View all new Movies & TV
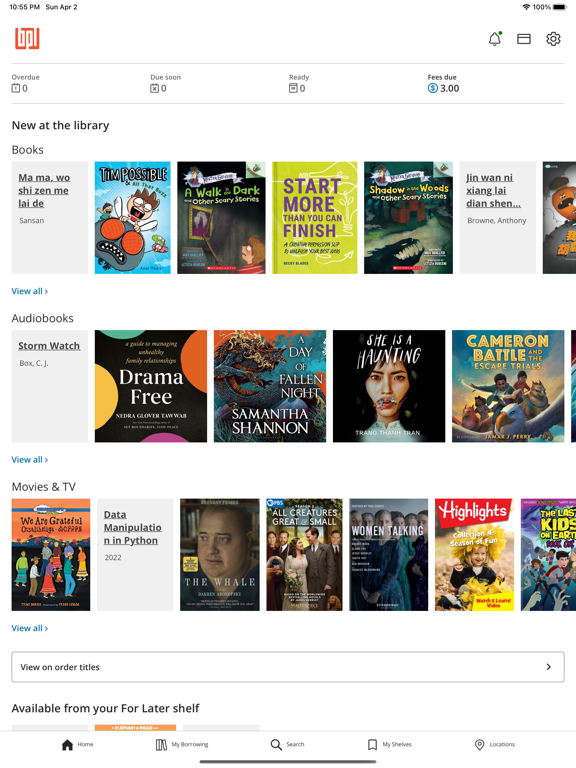This screenshot has height=768, width=576. click(30, 628)
